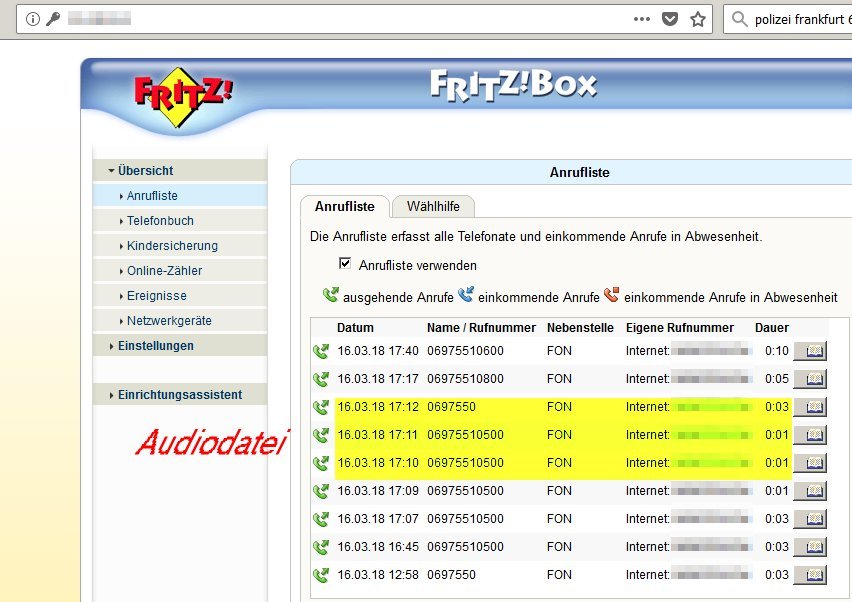The width and height of the screenshot is (852, 602).
Task: Click the Nebenstelle column header
Action: [x=580, y=328]
